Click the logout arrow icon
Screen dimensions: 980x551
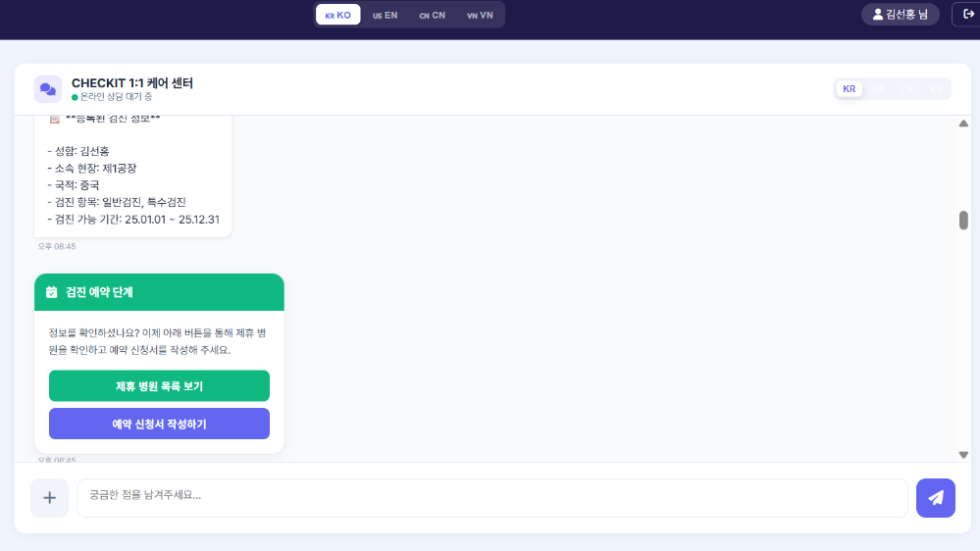click(969, 14)
